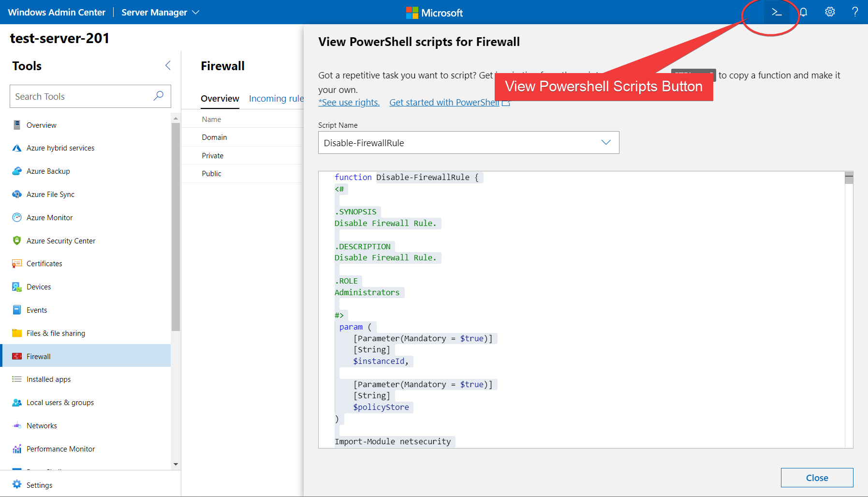Screen dimensions: 868x497
Task: Collapse the Tools panel with the chevron
Action: pos(168,65)
